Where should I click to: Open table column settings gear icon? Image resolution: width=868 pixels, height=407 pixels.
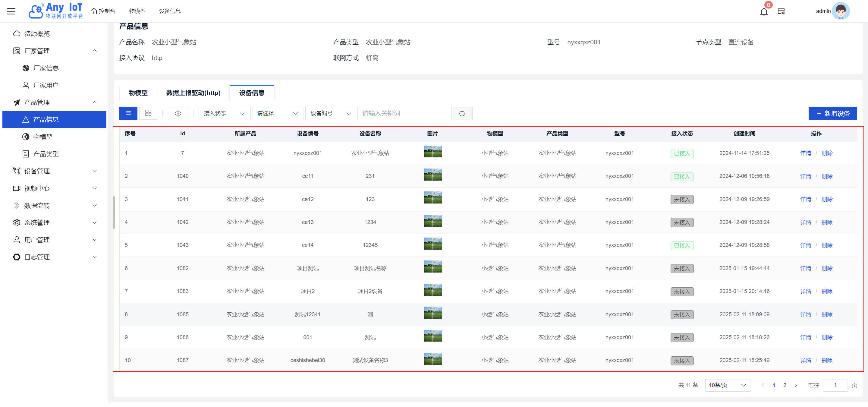178,114
